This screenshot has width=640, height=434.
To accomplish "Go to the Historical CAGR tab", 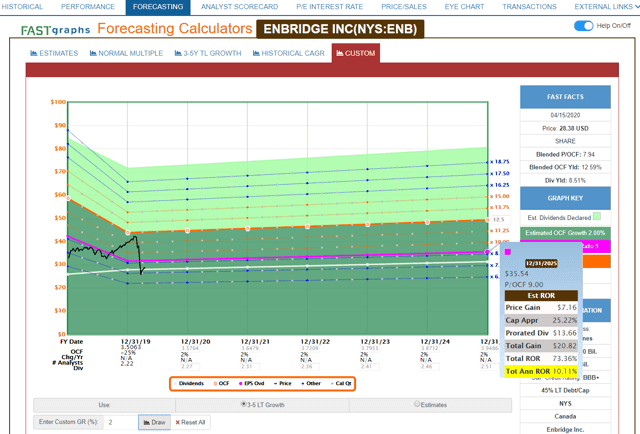I will [287, 52].
